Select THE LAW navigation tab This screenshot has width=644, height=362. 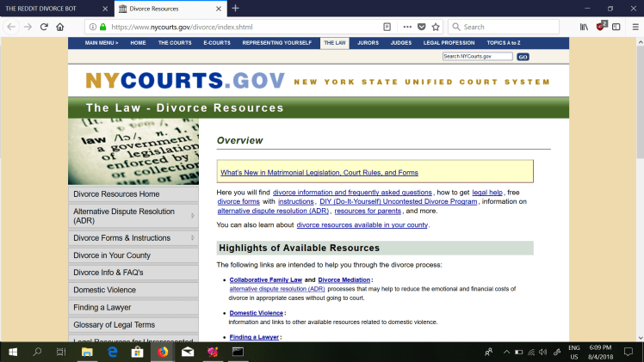335,43
